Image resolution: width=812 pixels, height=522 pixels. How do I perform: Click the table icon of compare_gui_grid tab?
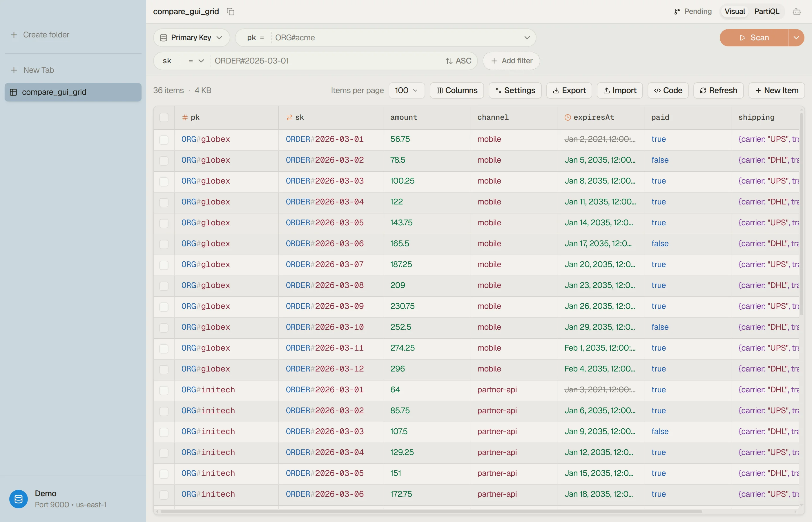[x=14, y=92]
